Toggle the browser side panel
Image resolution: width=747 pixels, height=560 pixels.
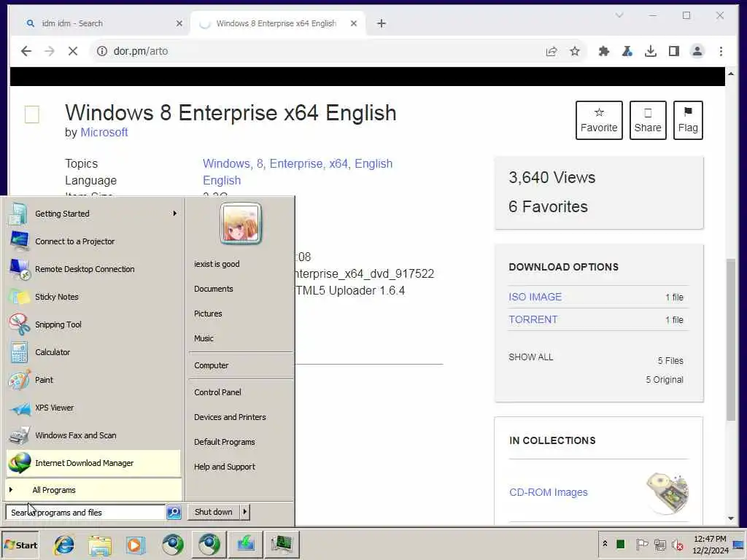tap(673, 51)
